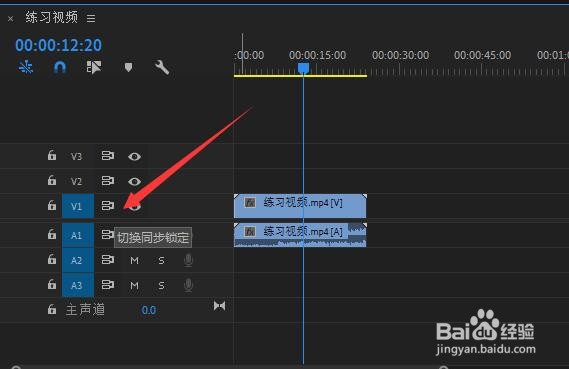Mute track A2
This screenshot has width=569, height=369.
click(x=134, y=260)
